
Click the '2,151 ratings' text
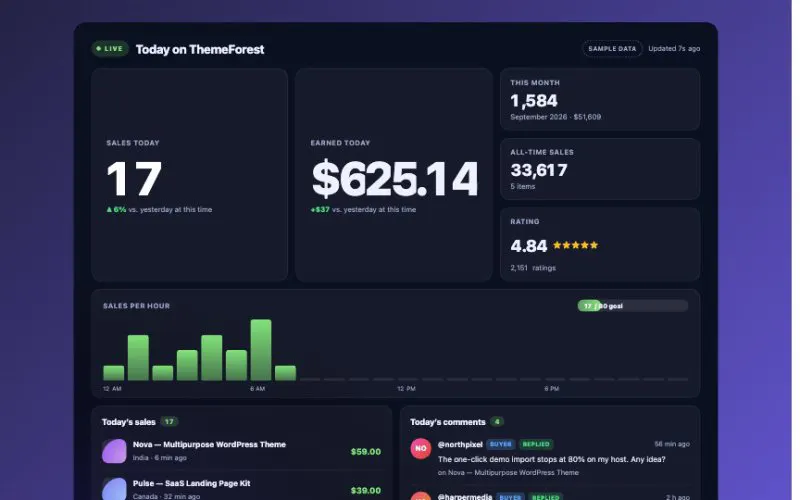(x=533, y=268)
